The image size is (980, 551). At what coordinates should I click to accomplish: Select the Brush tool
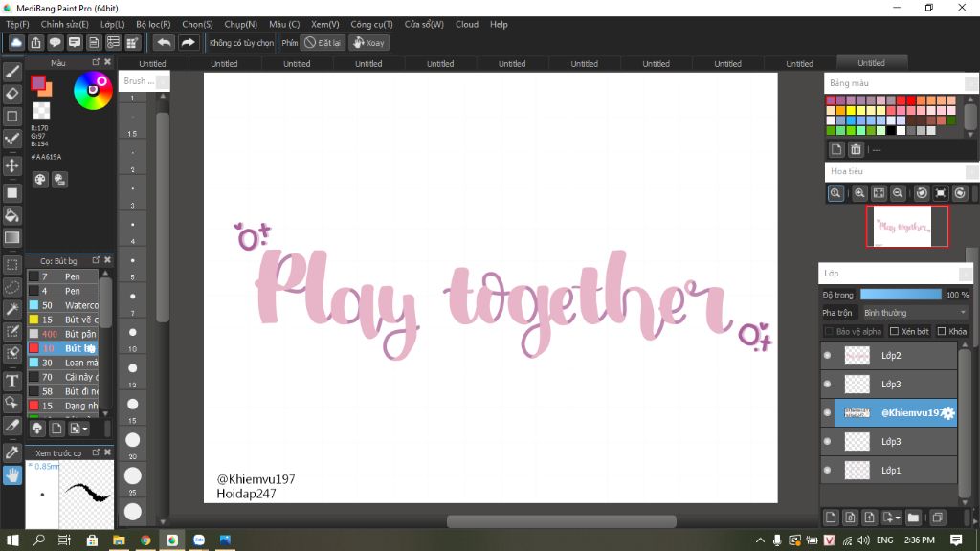(x=11, y=72)
